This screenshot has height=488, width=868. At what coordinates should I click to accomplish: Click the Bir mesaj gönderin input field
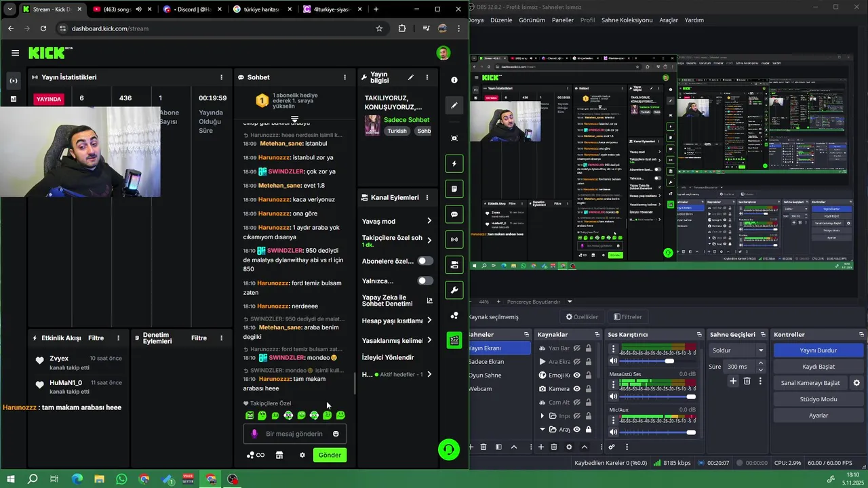tap(294, 434)
